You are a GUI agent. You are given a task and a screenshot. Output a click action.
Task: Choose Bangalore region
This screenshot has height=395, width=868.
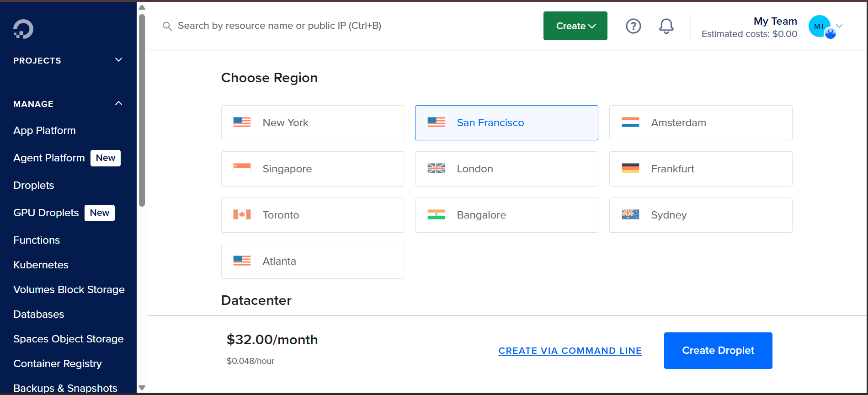click(506, 215)
